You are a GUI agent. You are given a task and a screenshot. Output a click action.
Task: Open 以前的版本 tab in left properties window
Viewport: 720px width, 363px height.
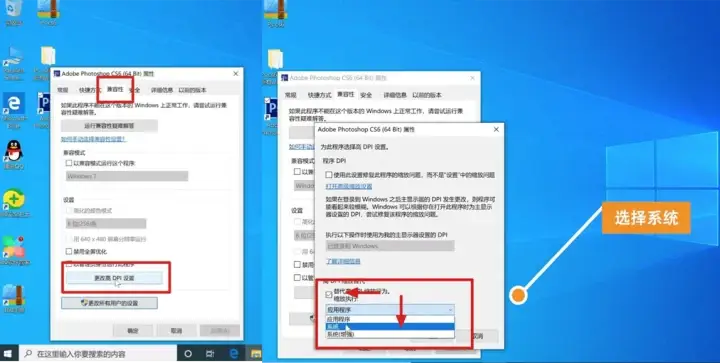coord(192,90)
